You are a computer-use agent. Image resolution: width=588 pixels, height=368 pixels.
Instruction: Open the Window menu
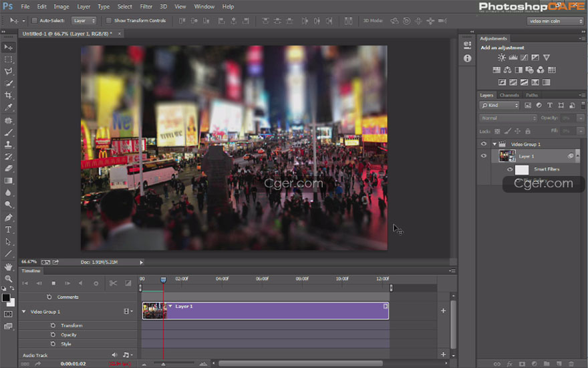click(204, 7)
